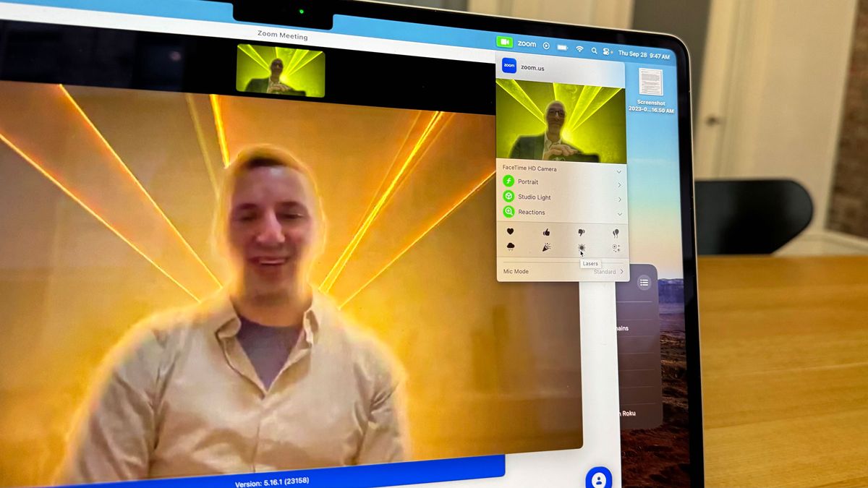This screenshot has height=488, width=868.
Task: Activate the Lasers reaction effect
Action: coord(581,248)
